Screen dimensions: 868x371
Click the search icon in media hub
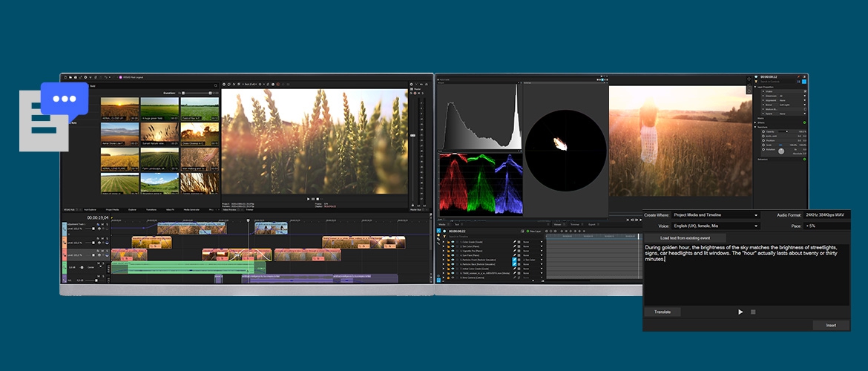coord(216,86)
